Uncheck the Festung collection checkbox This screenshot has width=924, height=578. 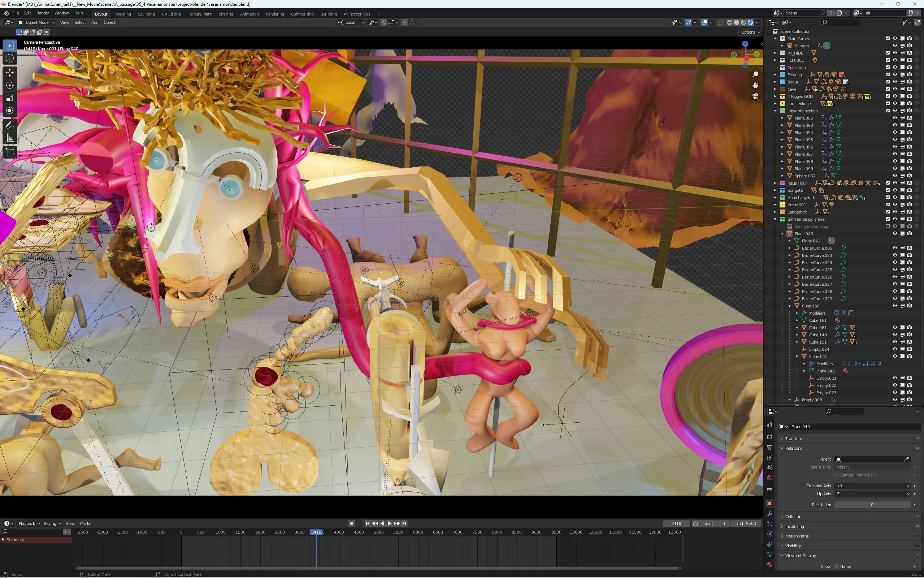888,75
